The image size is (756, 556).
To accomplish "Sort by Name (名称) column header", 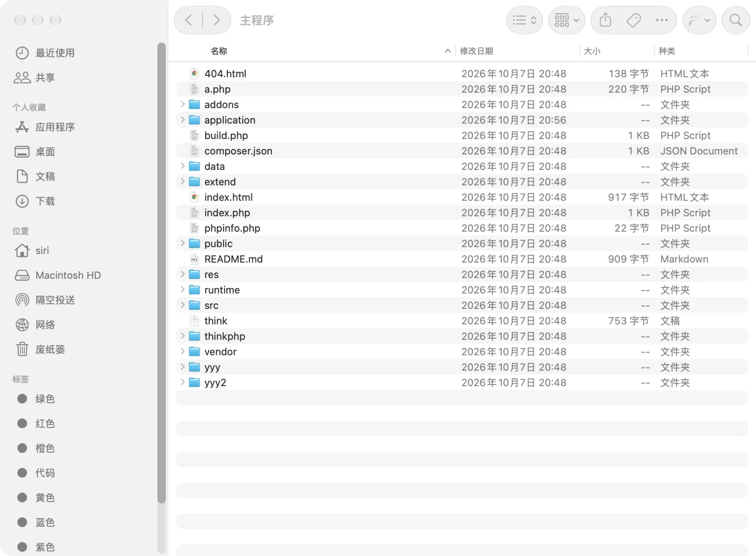I will point(219,51).
